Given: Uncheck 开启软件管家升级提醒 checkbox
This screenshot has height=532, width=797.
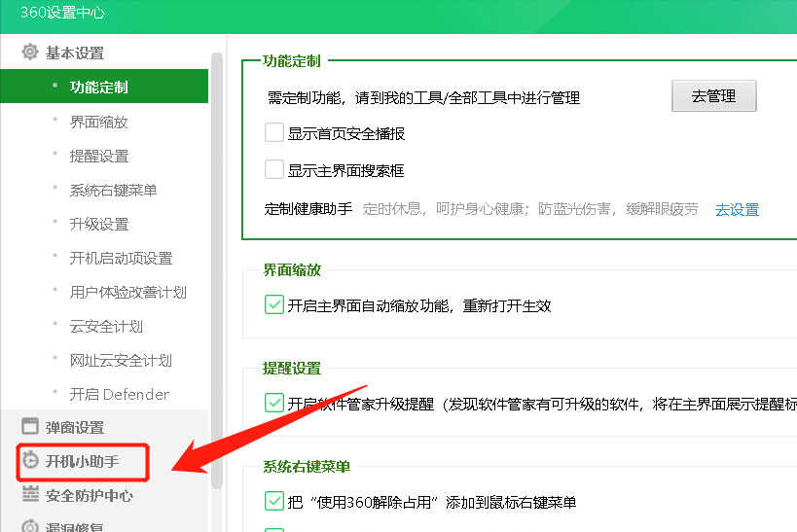Looking at the screenshot, I should [x=274, y=403].
